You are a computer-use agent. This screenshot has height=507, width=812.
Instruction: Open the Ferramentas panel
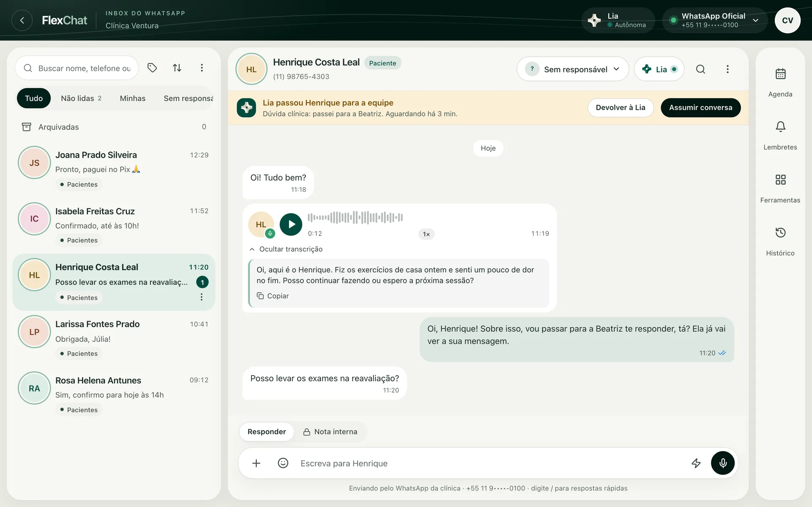780,188
